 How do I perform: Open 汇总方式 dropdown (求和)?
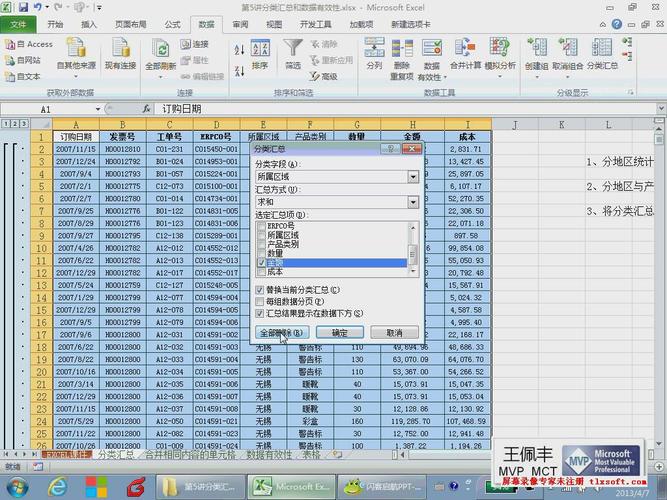pos(413,202)
